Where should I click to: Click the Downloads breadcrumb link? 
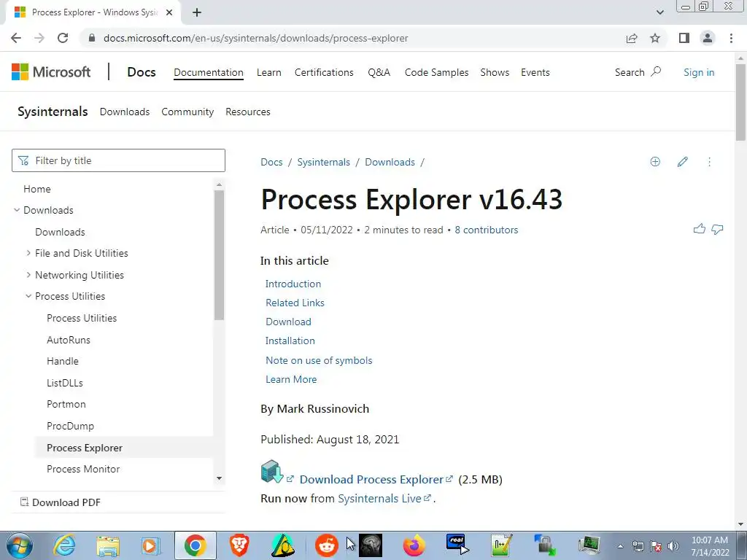(x=390, y=163)
